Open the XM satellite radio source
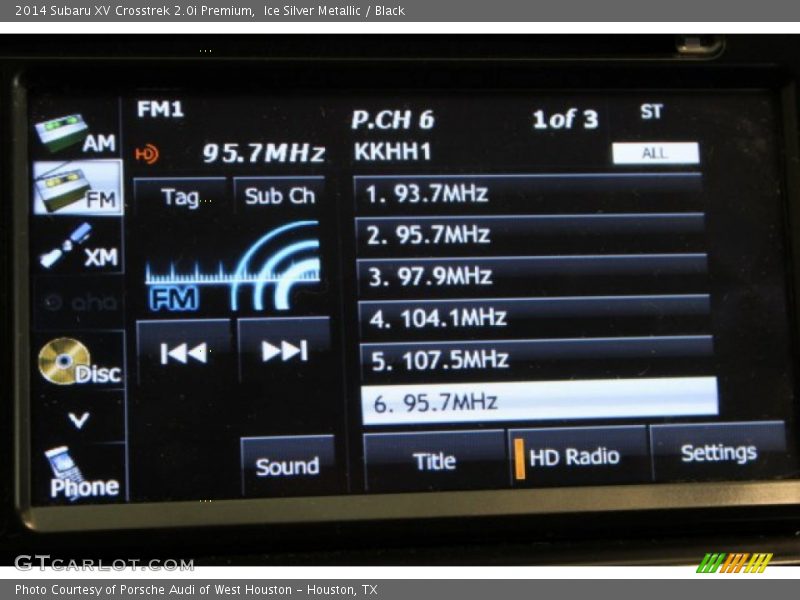Screen dimensions: 800x600 [x=78, y=246]
